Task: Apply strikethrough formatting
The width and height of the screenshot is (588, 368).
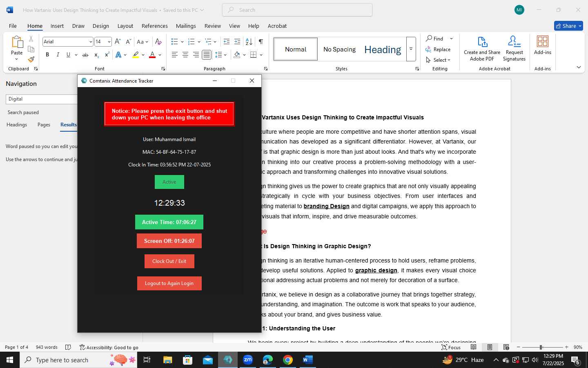Action: [x=85, y=55]
